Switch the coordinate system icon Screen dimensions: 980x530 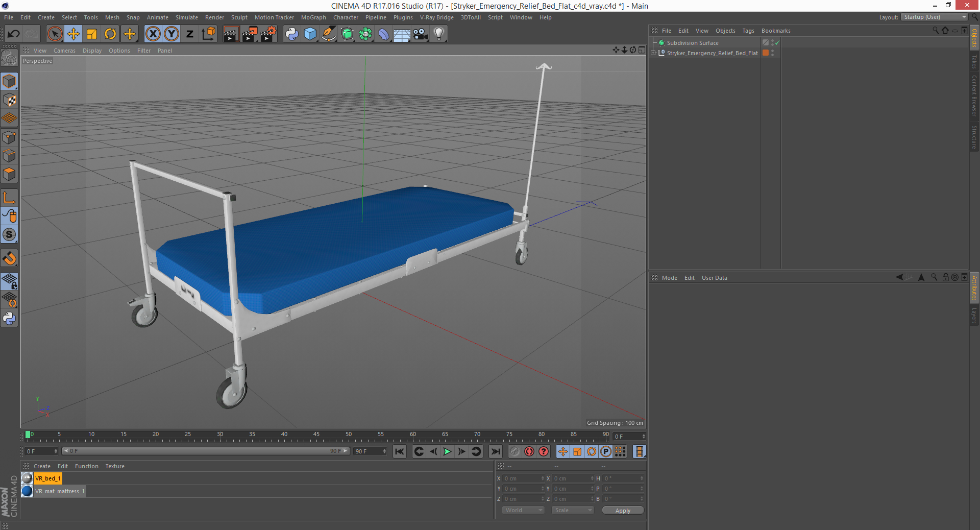(209, 34)
